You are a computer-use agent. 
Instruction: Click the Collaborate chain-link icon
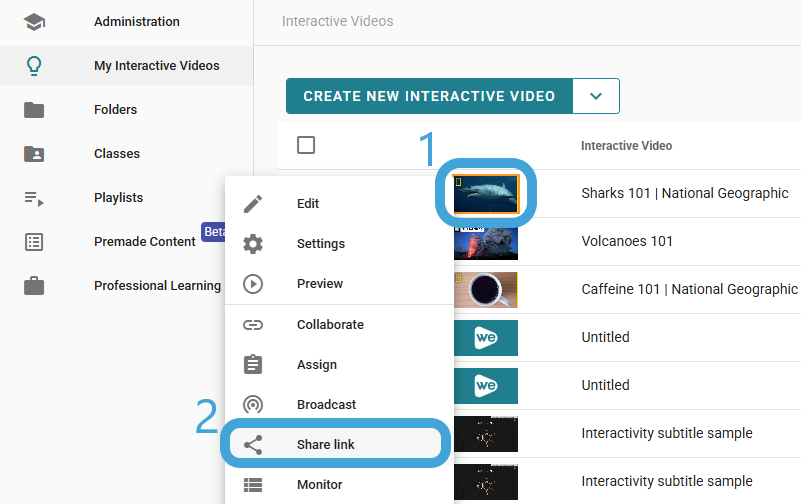[253, 325]
